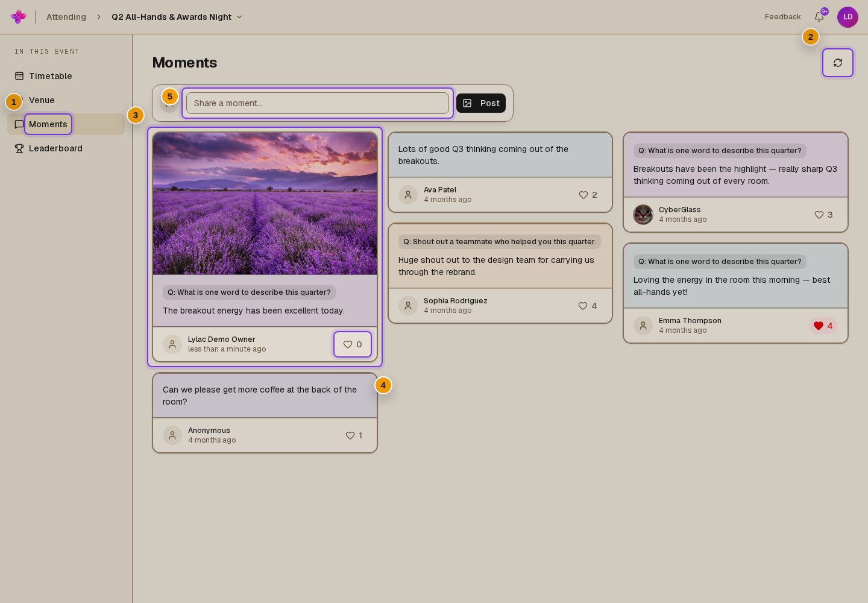Image resolution: width=868 pixels, height=603 pixels.
Task: Click the Moments chat bubble icon
Action: pos(19,124)
